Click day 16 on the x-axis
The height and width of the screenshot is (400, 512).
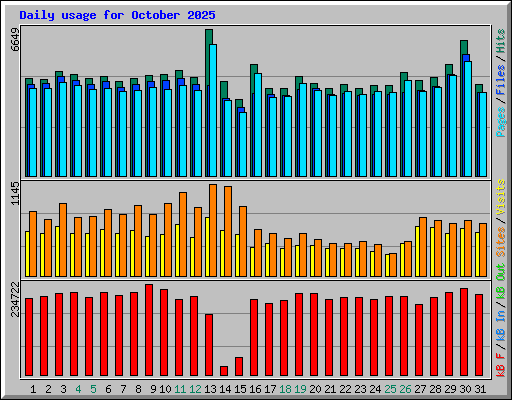(255, 389)
